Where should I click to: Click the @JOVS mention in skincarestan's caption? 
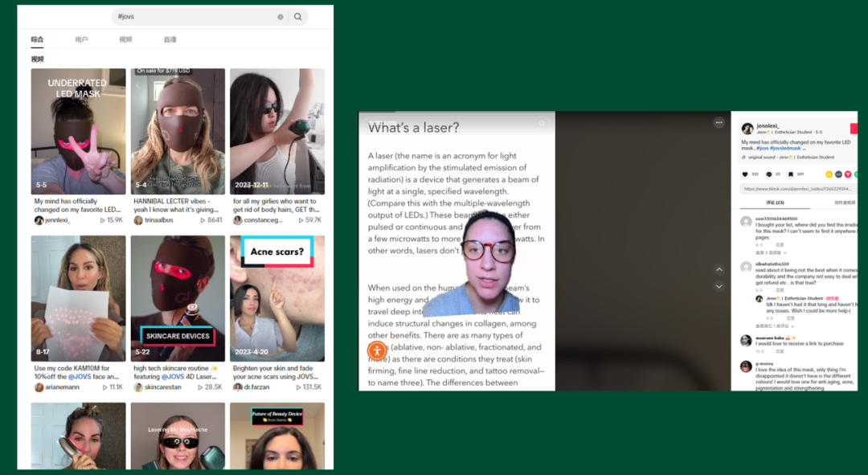tap(172, 376)
